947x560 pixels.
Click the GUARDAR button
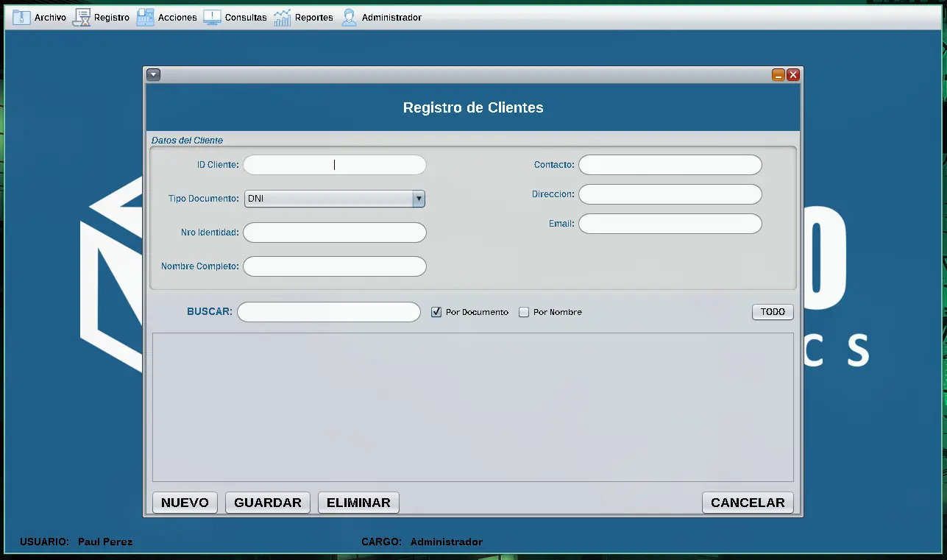[x=268, y=503]
